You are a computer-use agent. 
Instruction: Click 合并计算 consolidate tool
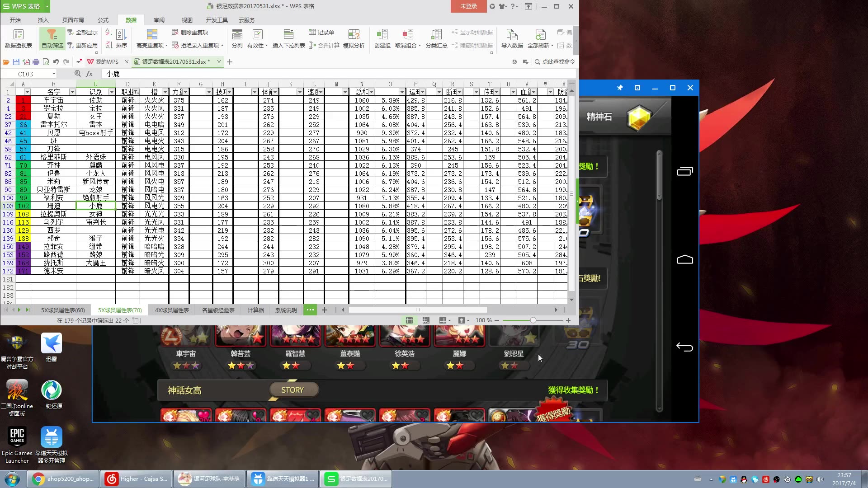pos(324,45)
